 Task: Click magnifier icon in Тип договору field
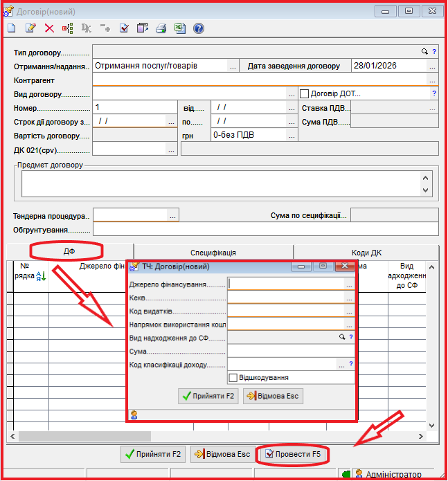tap(425, 52)
